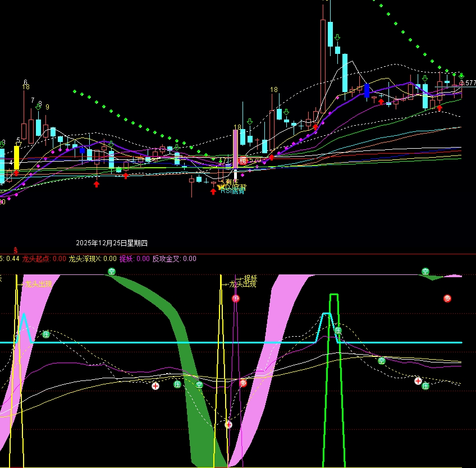The height and width of the screenshot is (468, 476).
Task: Click the yellow butterfly icon beside KD底背
Action: pyautogui.click(x=220, y=187)
